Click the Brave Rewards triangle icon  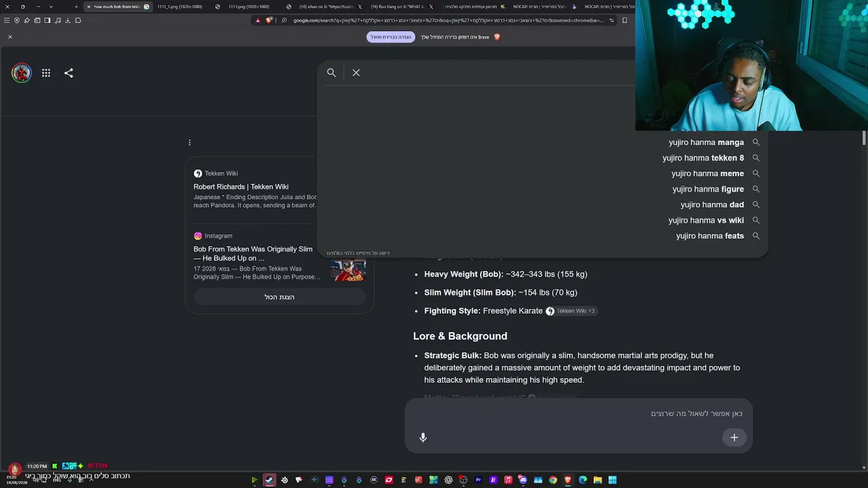258,20
